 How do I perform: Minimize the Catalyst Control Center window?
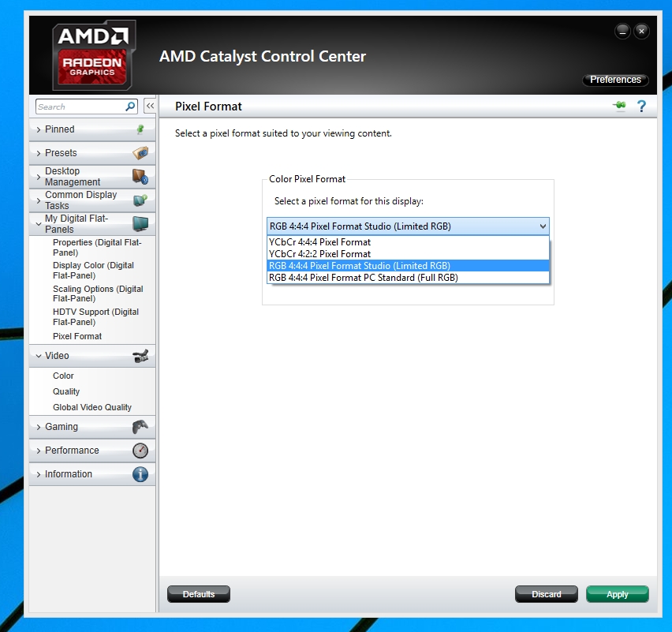coord(622,31)
